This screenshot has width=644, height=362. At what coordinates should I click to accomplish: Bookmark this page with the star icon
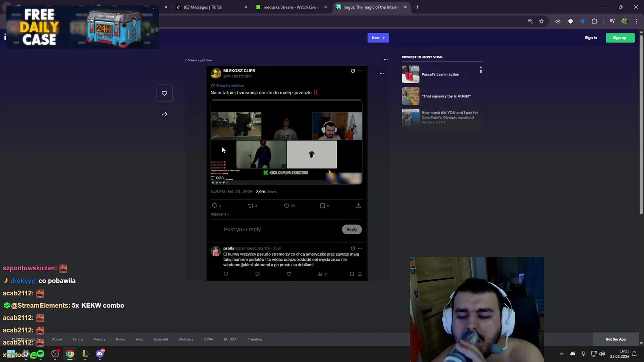coord(541,21)
